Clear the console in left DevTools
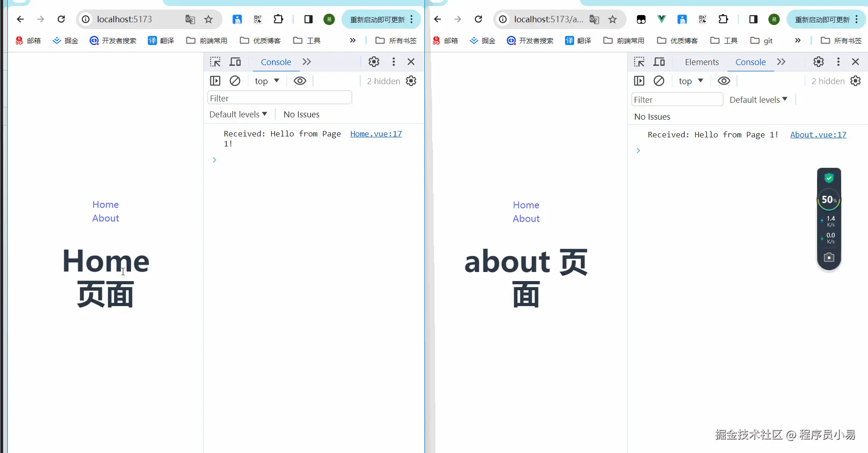This screenshot has height=453, width=868. [235, 81]
